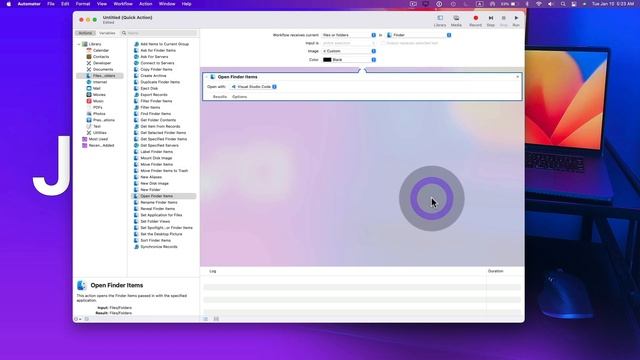Show Options of Open Finder Items action
This screenshot has width=640, height=360.
pos(240,97)
